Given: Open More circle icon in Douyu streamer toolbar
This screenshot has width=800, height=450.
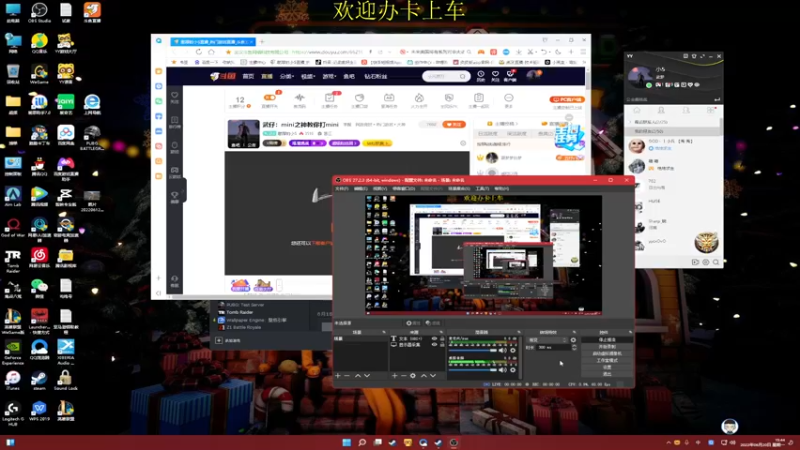Looking at the screenshot, I should click(x=509, y=100).
